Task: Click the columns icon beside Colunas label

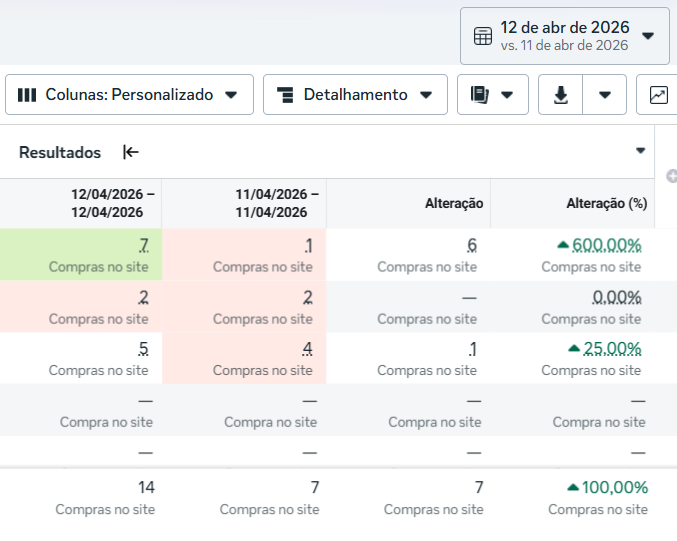Action: coord(27,95)
